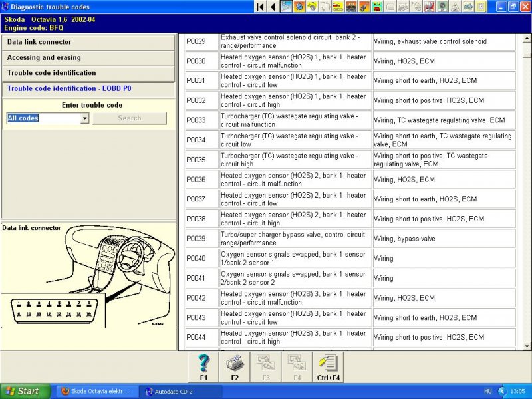Select the P0031 code cell

point(201,80)
